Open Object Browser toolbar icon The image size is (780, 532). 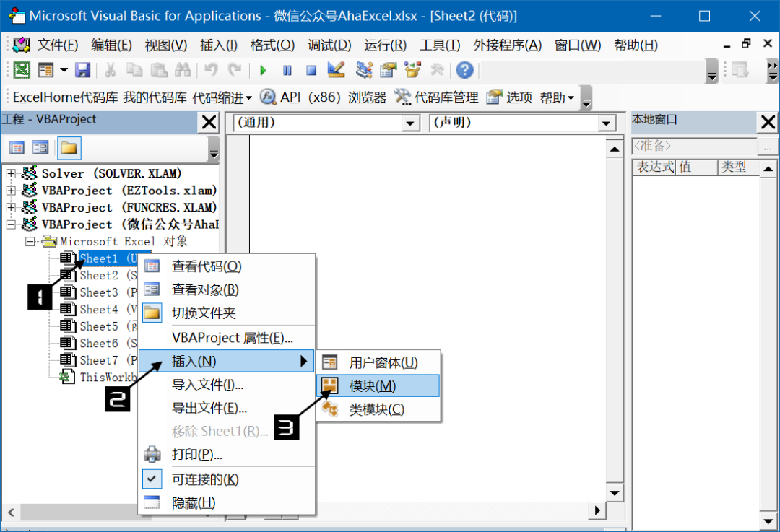point(413,70)
